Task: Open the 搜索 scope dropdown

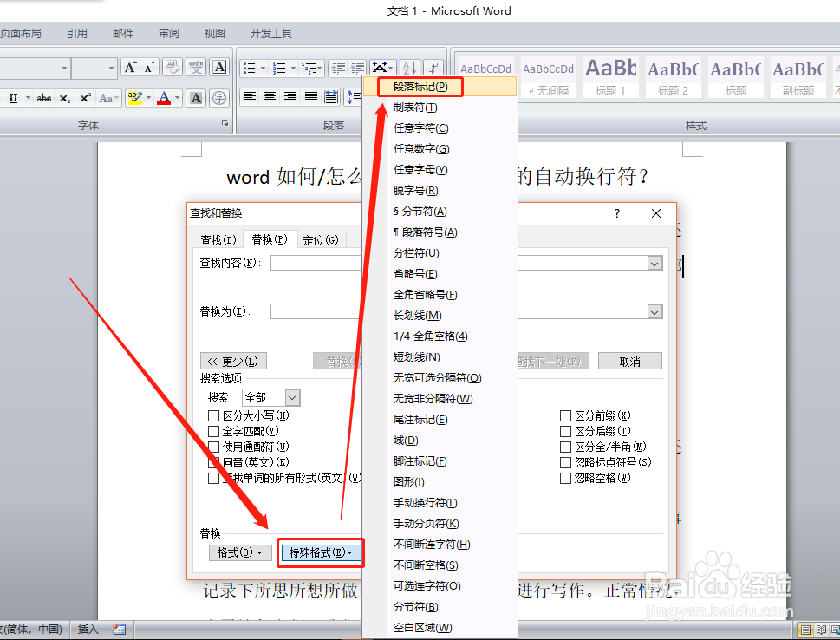Action: pyautogui.click(x=290, y=397)
